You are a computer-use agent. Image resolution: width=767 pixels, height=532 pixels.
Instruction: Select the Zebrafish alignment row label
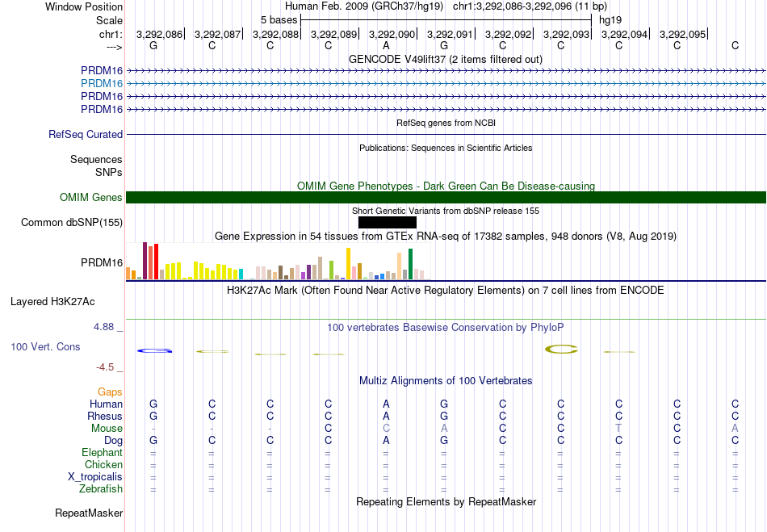coord(101,488)
